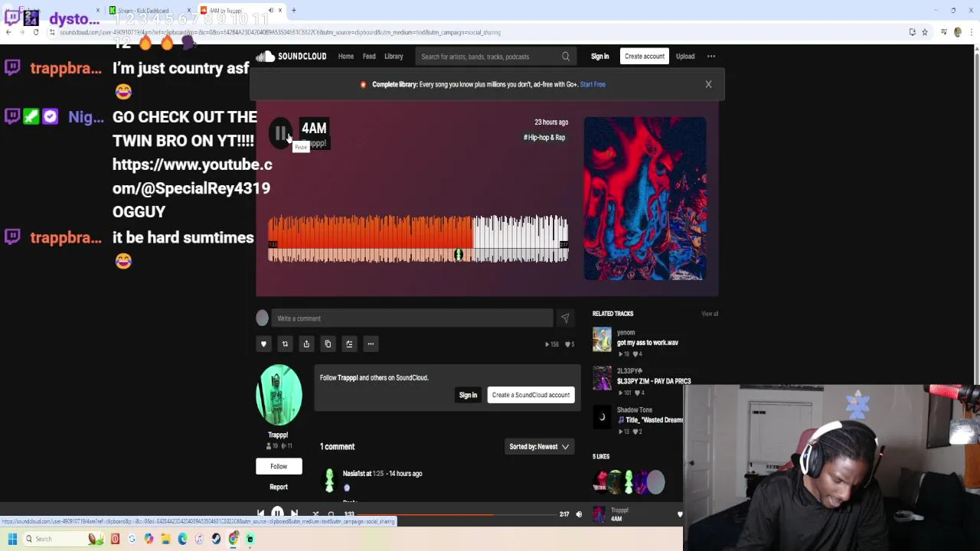Click the Sign in link in the header
The image size is (980, 551).
click(599, 57)
